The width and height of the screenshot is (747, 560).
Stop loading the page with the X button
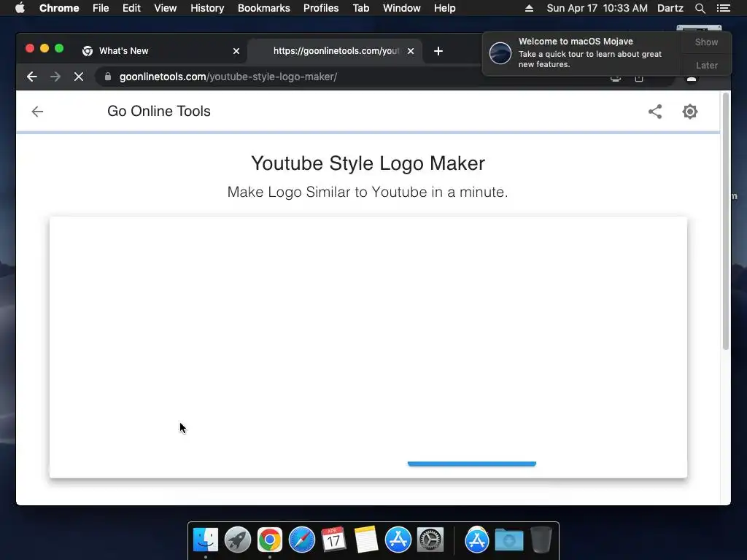point(79,77)
